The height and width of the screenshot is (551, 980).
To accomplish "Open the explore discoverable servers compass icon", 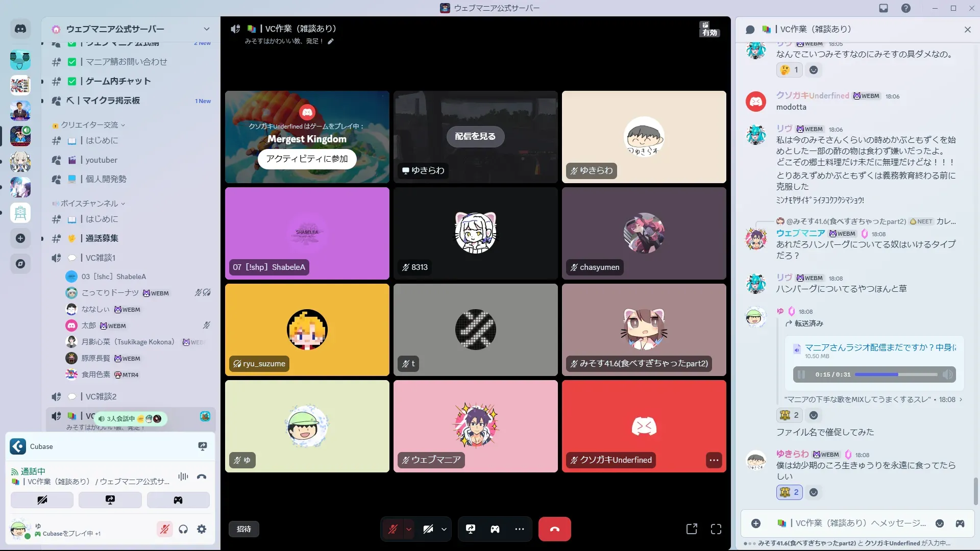I will point(20,264).
